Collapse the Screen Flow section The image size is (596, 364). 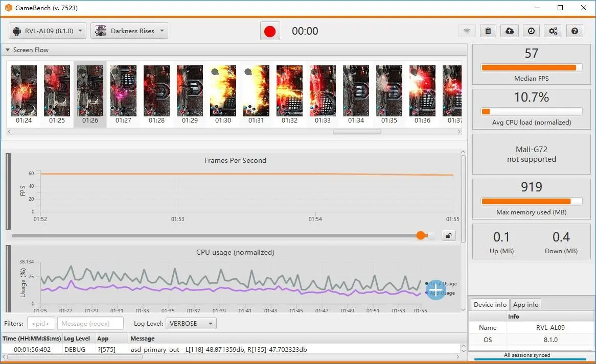coord(8,50)
